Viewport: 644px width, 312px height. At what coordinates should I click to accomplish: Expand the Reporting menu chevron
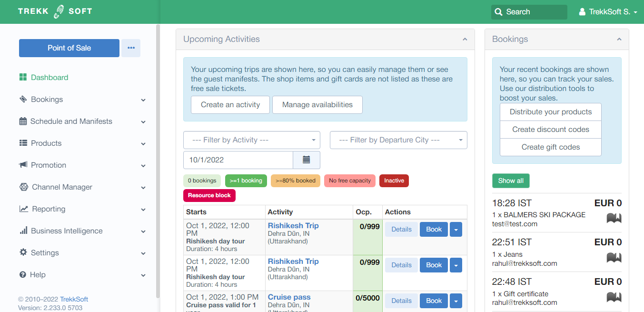coord(143,210)
